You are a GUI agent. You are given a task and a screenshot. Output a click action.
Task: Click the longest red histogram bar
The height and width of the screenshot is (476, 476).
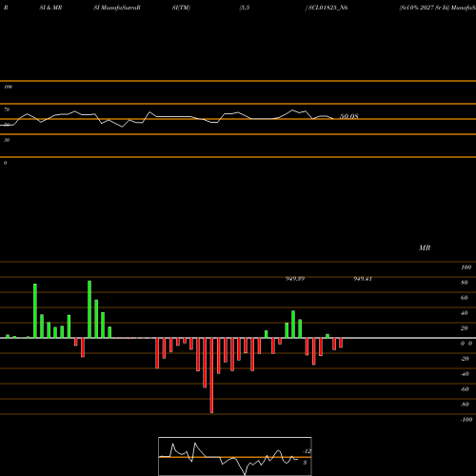pyautogui.click(x=211, y=375)
